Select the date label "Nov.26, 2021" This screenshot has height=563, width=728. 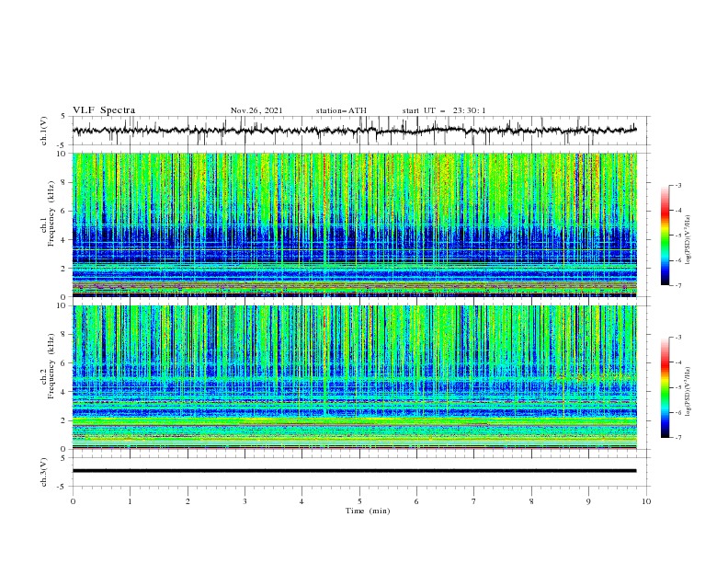256,110
